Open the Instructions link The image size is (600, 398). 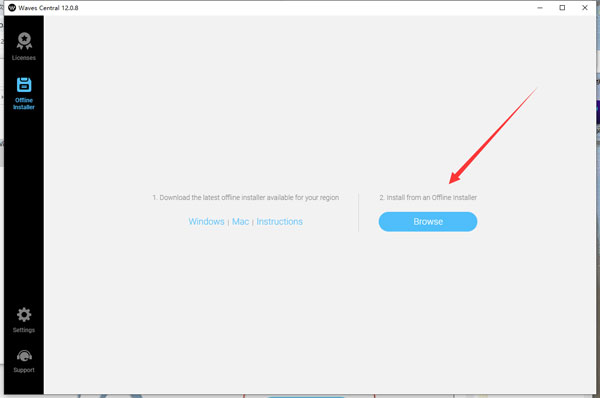[279, 222]
